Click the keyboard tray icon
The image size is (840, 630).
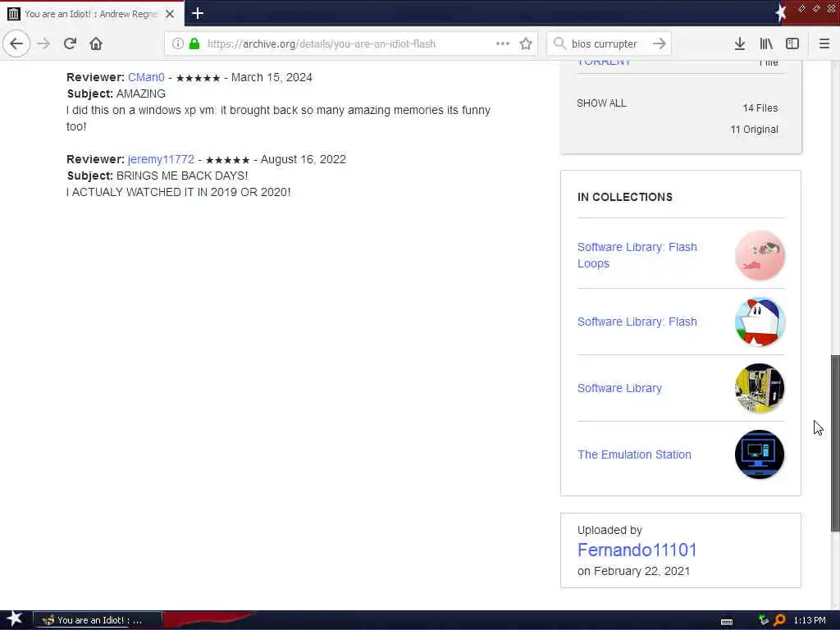click(x=727, y=621)
